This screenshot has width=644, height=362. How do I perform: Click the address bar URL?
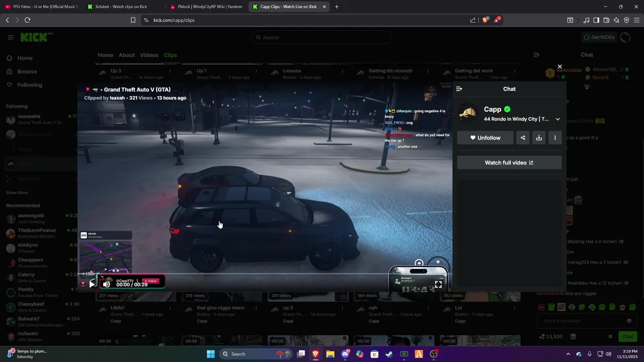pos(174,20)
